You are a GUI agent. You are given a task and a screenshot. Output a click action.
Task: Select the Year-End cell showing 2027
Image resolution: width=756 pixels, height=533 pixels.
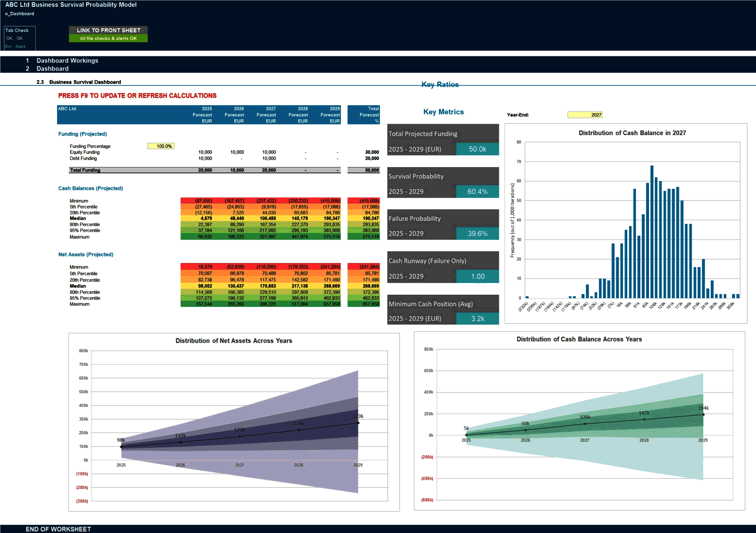click(584, 115)
